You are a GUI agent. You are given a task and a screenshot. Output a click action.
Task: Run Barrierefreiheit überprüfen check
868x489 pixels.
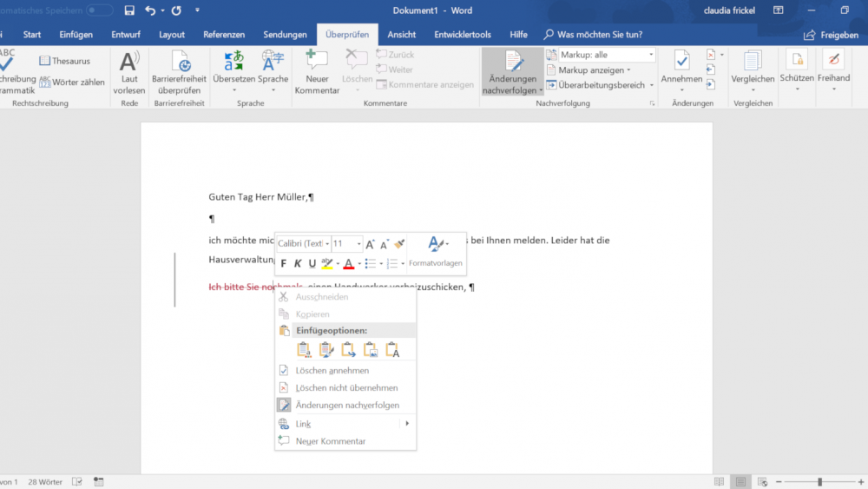point(180,73)
